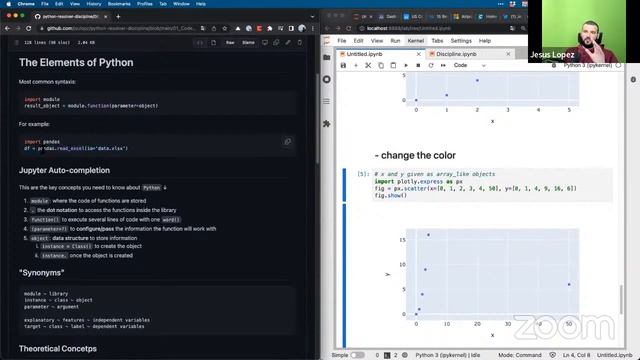Open a new tab in GitHub window

(118, 17)
